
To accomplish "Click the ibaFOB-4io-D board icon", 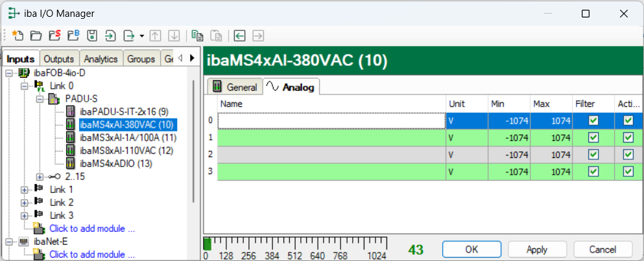I will tap(24, 73).
